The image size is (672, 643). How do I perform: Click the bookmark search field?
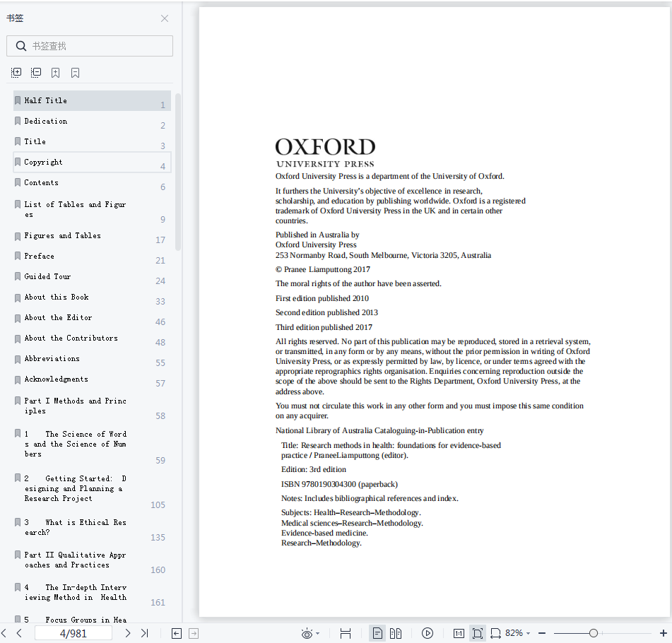point(90,46)
